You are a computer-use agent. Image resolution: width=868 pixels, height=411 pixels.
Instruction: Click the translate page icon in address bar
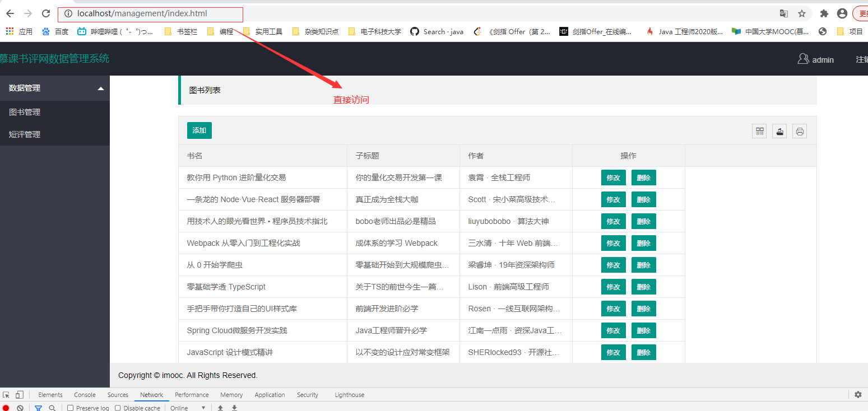784,13
